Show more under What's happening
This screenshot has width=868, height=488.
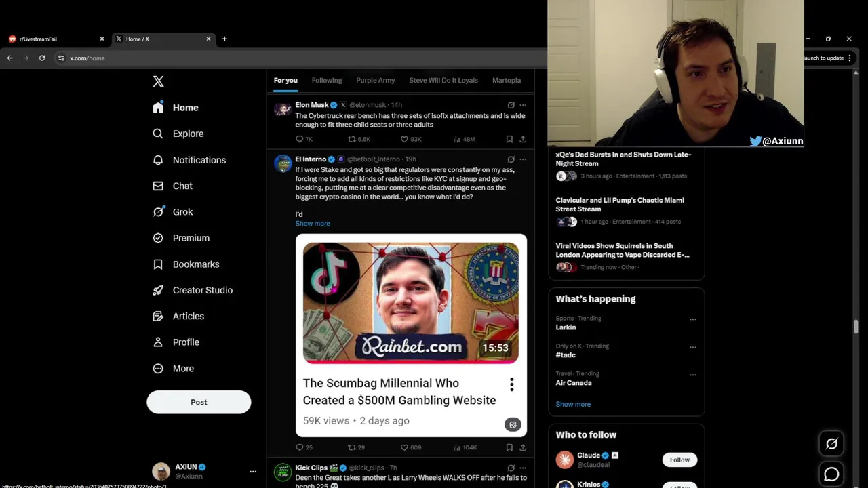coord(573,404)
